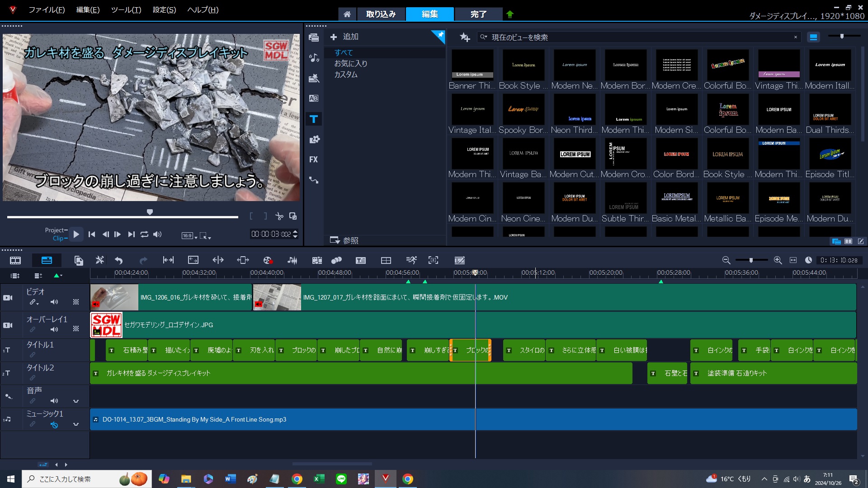Open the show all visible tracks icon
The width and height of the screenshot is (868, 488).
click(15, 276)
